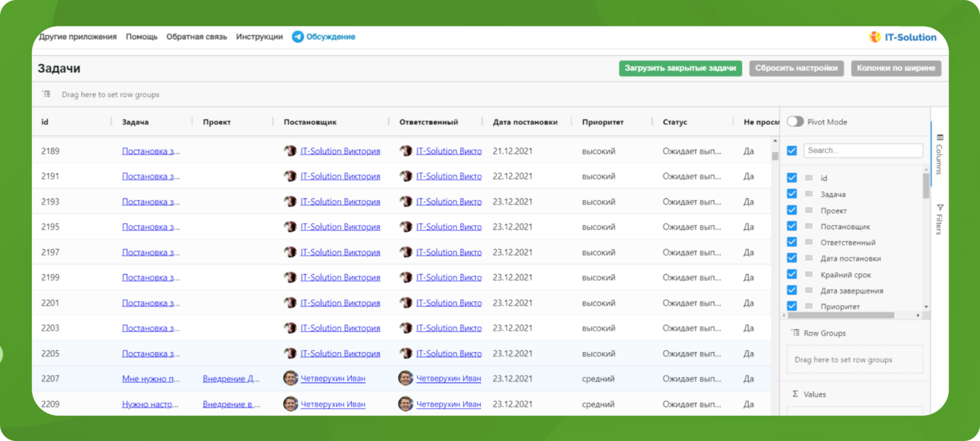Screen dimensions: 980x441
Task: Click Ответственный avatar in row 2209
Action: pyautogui.click(x=406, y=404)
